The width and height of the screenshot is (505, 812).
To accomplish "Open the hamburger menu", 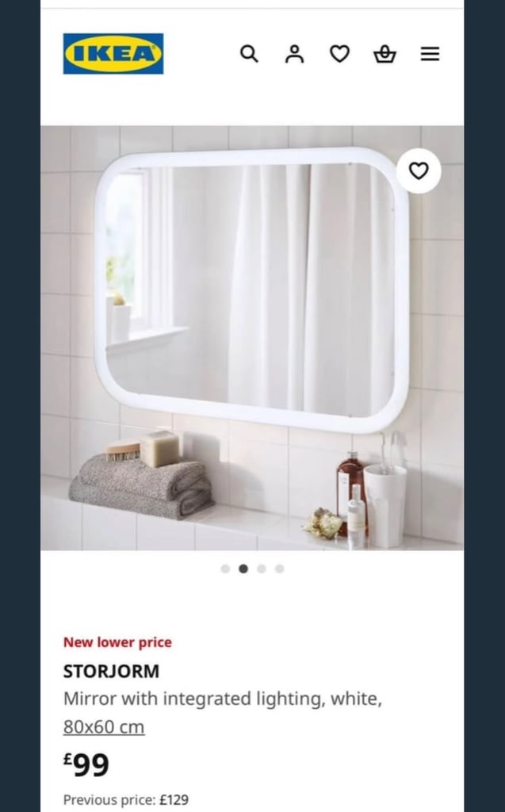I will point(430,54).
